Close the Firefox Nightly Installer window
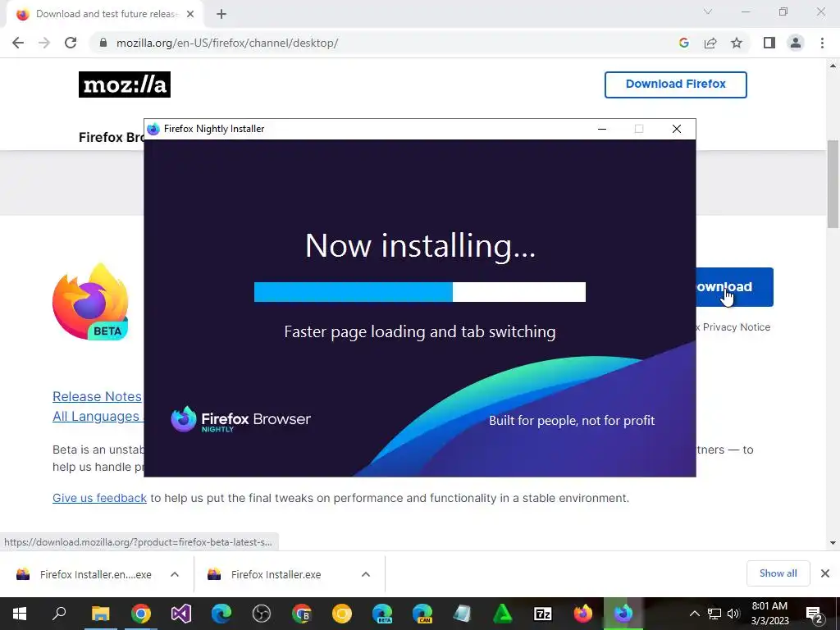This screenshot has width=840, height=630. coord(677,129)
